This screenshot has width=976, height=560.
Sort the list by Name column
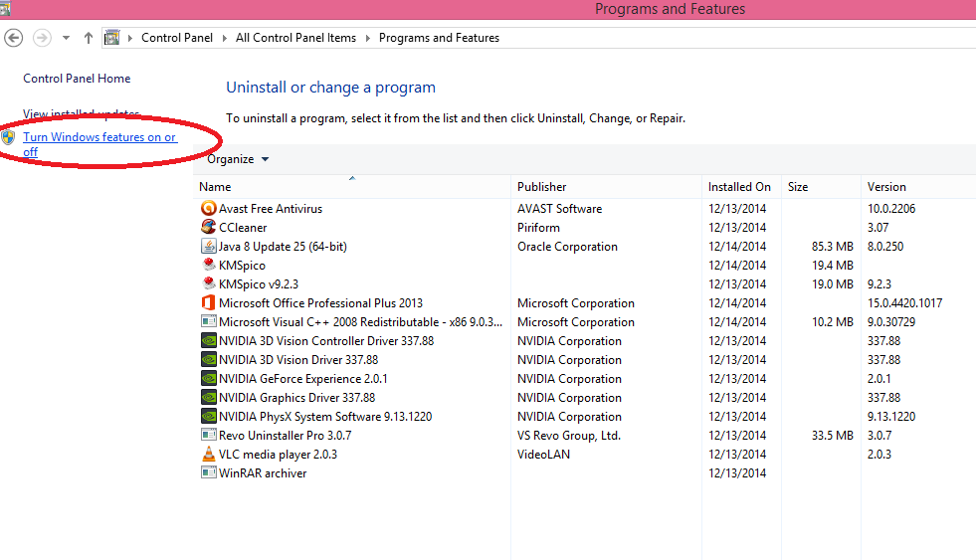click(x=351, y=187)
